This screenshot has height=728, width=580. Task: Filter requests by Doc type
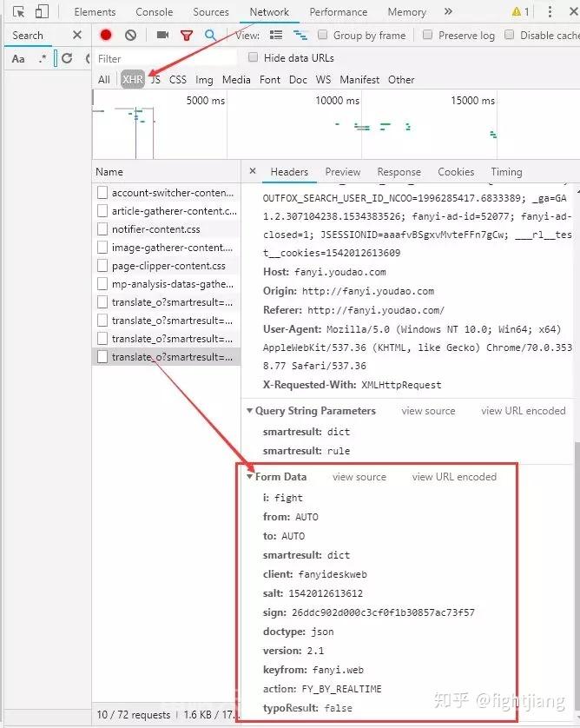[298, 79]
